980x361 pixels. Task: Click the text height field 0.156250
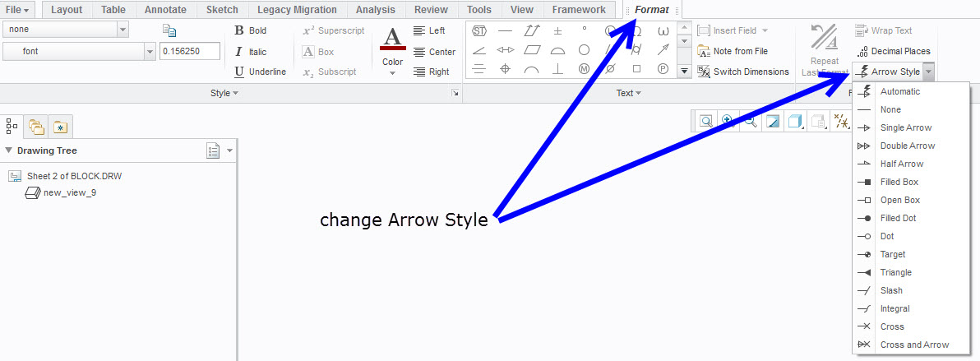click(x=190, y=51)
